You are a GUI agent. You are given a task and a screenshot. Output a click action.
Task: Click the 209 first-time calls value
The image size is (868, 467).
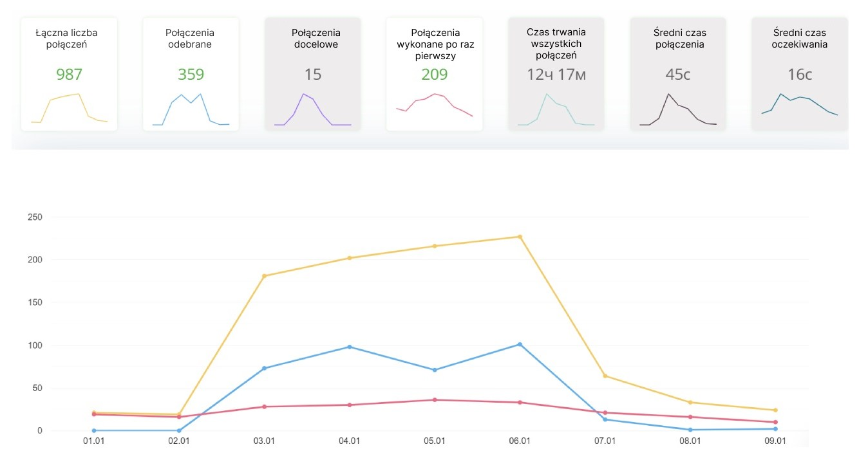click(435, 75)
